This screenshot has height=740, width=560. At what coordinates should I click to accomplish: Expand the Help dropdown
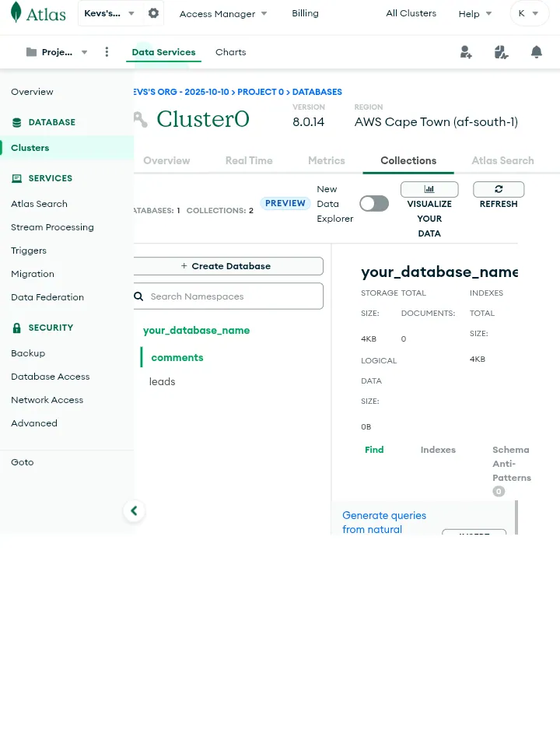pyautogui.click(x=475, y=14)
